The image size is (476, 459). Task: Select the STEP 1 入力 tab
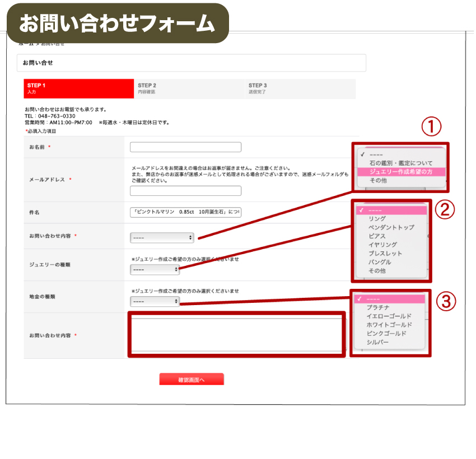click(78, 88)
